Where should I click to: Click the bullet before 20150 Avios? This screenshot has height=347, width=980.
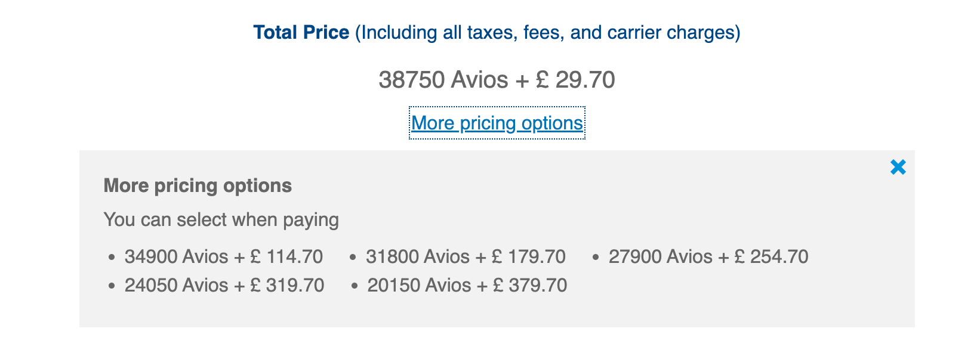click(x=355, y=286)
